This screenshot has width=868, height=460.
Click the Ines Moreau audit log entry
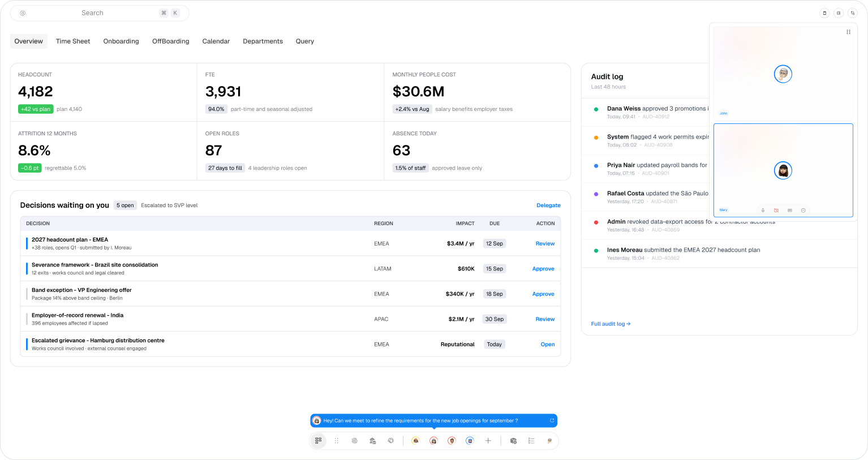(719, 253)
